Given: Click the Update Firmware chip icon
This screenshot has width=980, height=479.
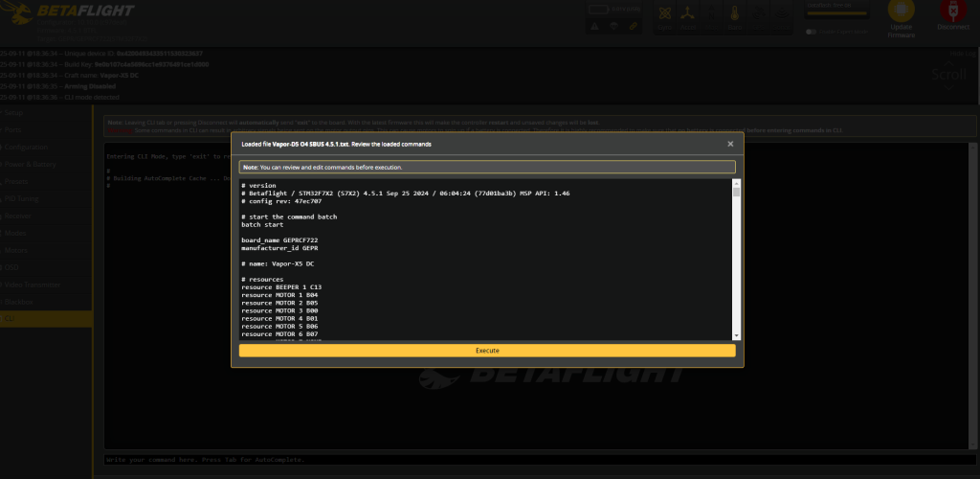Looking at the screenshot, I should 901,10.
